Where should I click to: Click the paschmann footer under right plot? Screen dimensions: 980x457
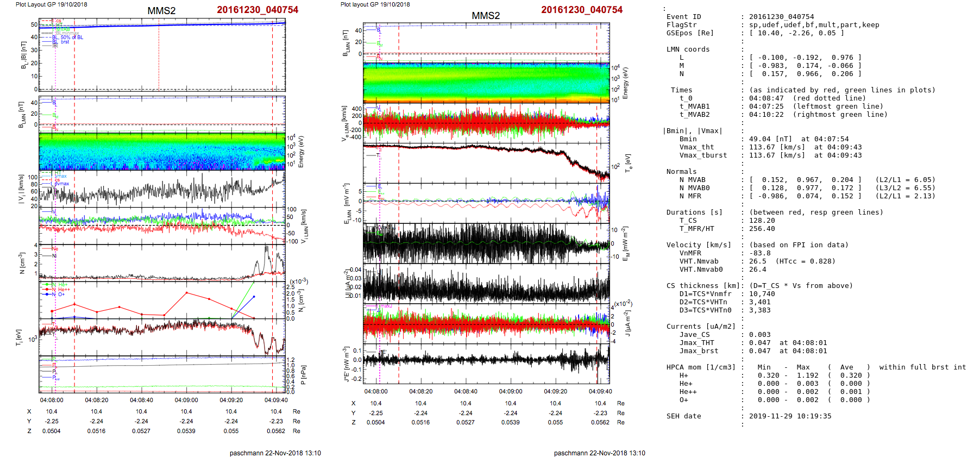pos(599,453)
